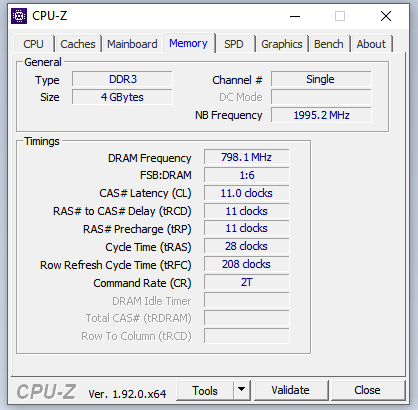
Task: Open the Tools dropdown arrow
Action: pyautogui.click(x=242, y=390)
